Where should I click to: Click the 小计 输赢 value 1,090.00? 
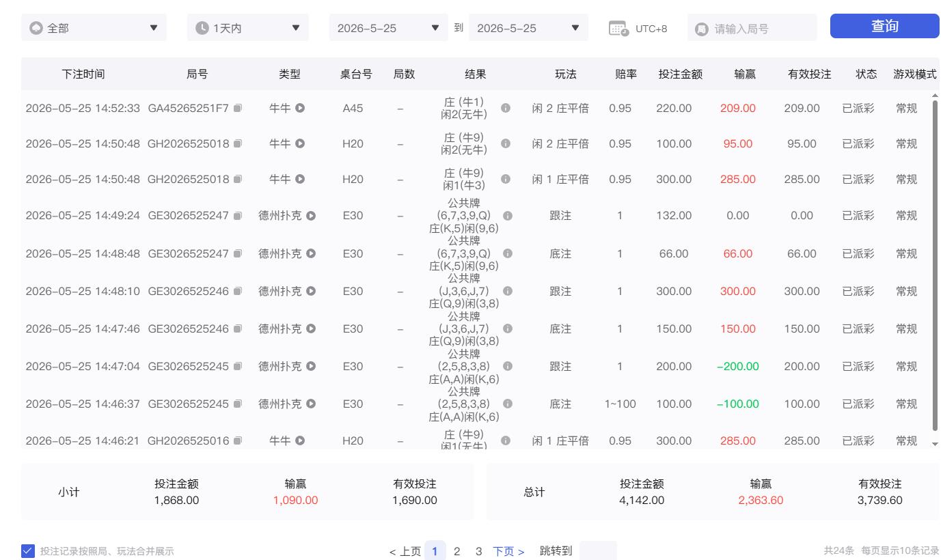click(295, 501)
